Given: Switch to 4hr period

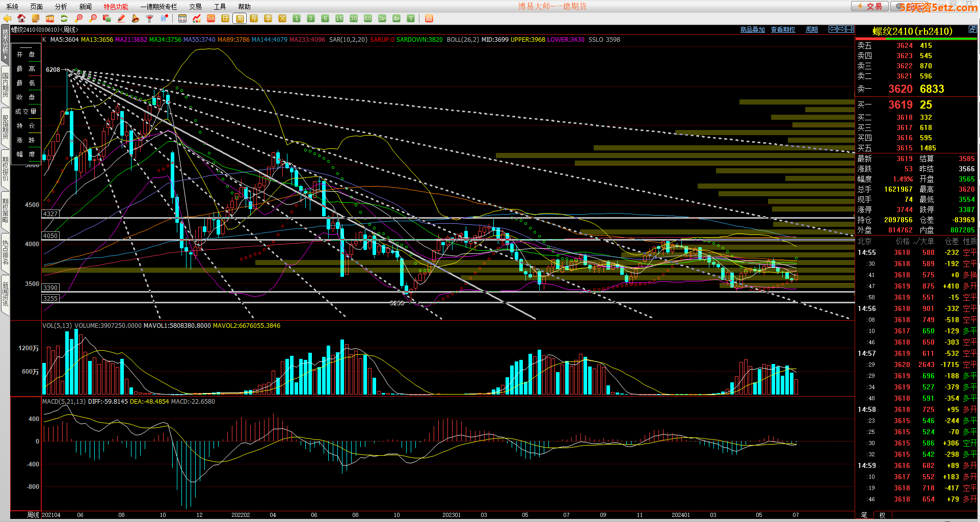Looking at the screenshot, I should (396, 18).
